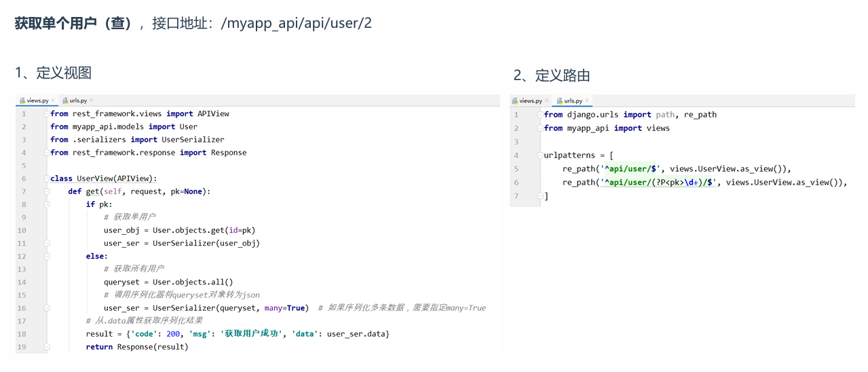Close the views.py tab in right editor
This screenshot has height=372, width=868.
click(547, 101)
